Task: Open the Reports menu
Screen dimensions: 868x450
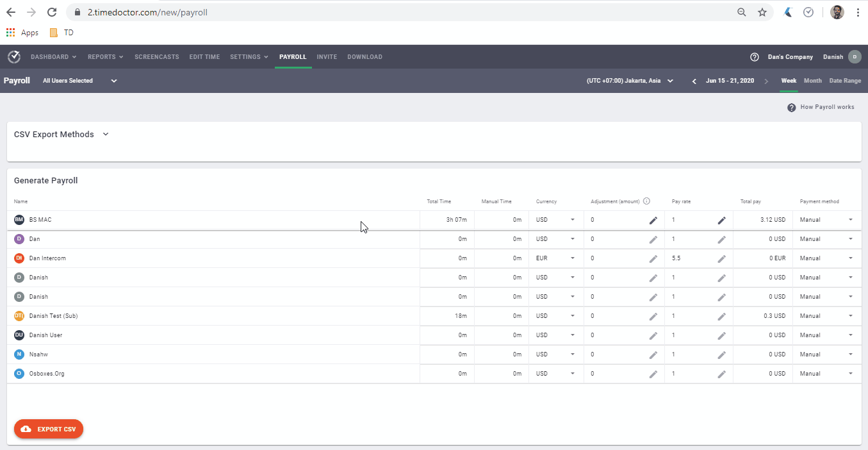Action: pyautogui.click(x=105, y=57)
